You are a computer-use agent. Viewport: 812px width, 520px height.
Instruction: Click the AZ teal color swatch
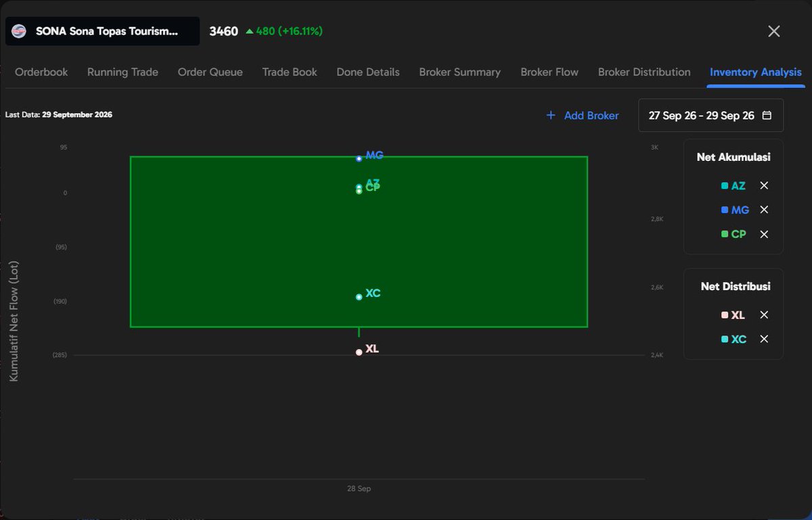pos(725,186)
